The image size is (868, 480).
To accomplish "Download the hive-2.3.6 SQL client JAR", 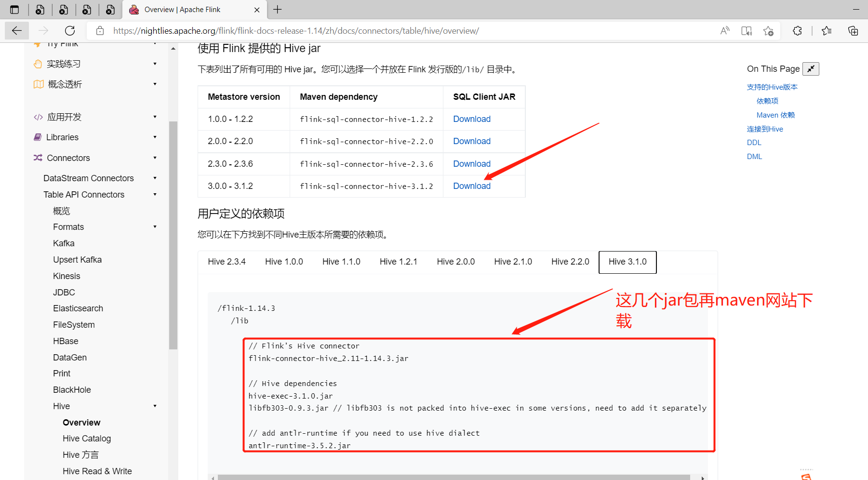I will pos(472,164).
